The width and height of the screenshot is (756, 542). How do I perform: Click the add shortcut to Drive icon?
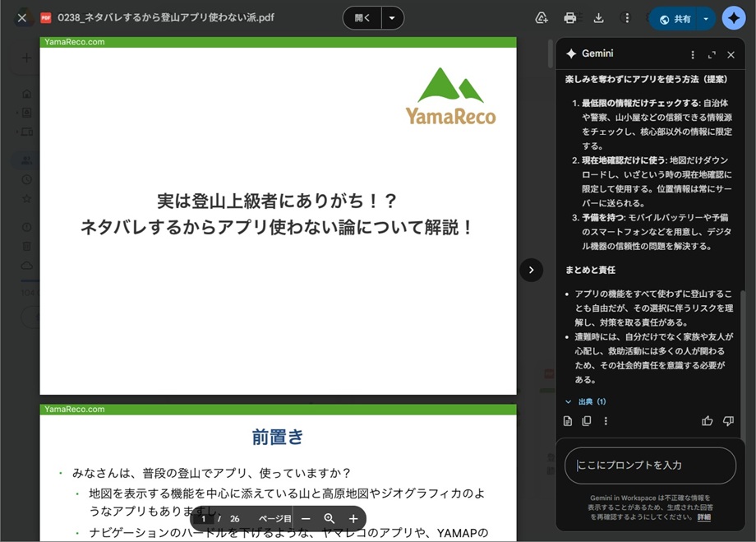point(542,18)
